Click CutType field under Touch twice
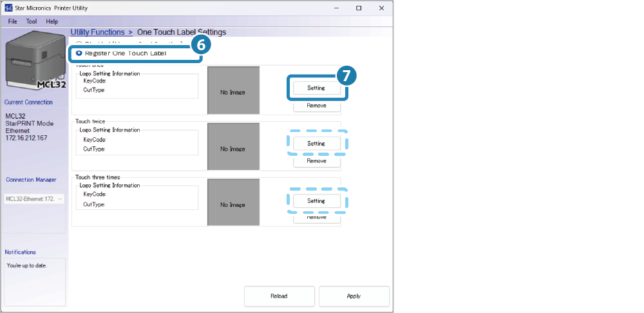Screen dimensions: 644x313 point(95,149)
